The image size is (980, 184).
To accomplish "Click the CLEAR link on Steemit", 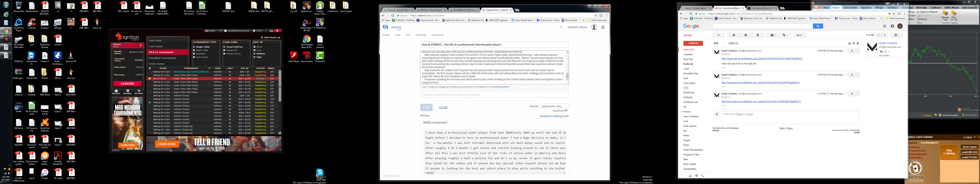I will (443, 108).
